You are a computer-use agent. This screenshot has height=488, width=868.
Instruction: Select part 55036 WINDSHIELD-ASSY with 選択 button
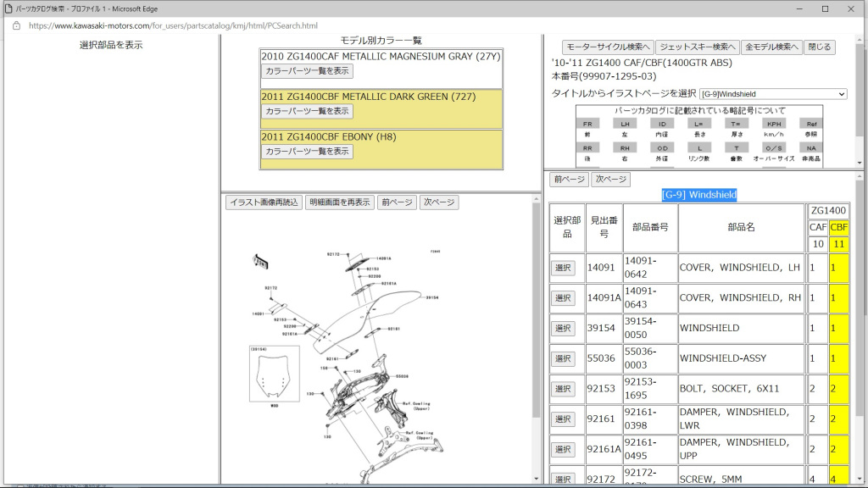tap(563, 358)
